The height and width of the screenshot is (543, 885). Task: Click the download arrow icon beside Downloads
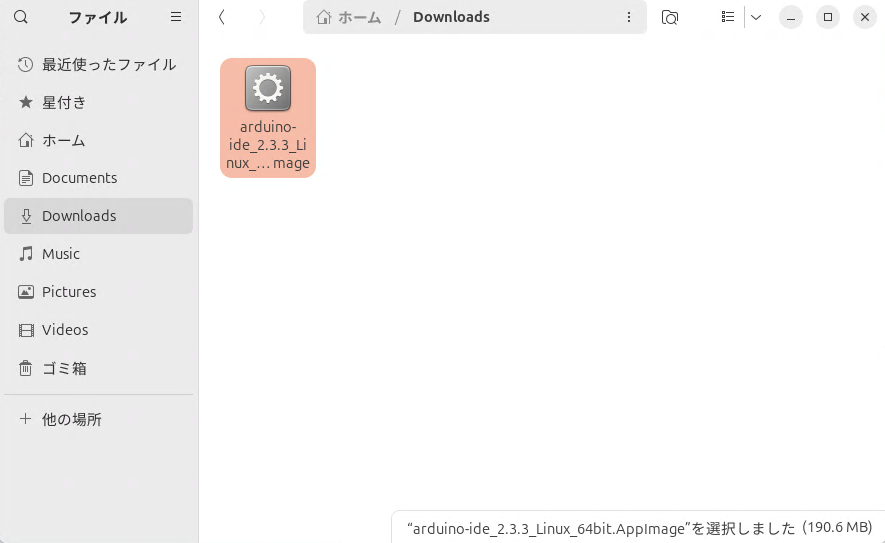pyautogui.click(x=26, y=216)
